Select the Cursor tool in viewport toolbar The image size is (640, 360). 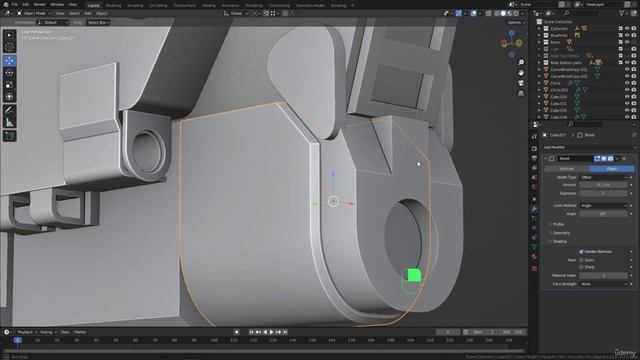pos(9,48)
